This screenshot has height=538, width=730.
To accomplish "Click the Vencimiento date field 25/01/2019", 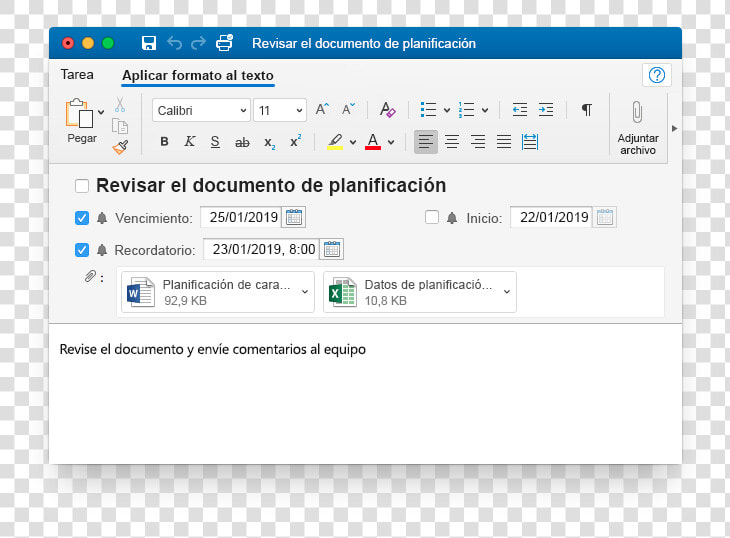I will 241,217.
